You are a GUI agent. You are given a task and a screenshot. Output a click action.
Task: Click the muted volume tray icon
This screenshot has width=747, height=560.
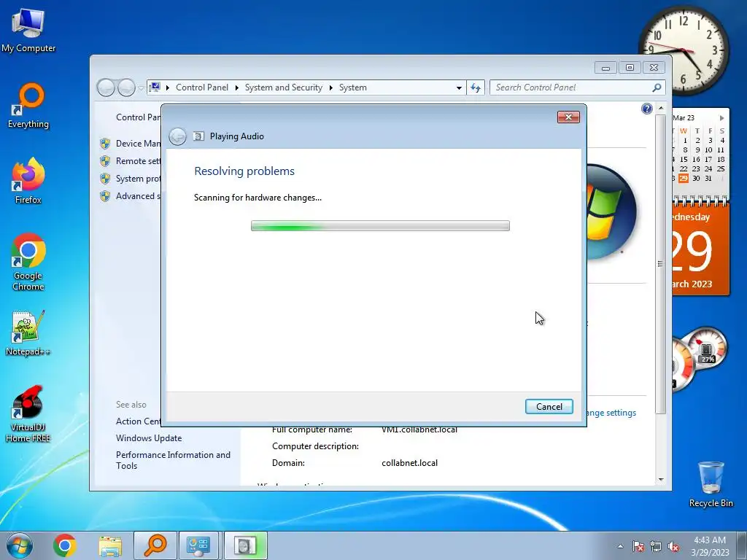click(673, 546)
